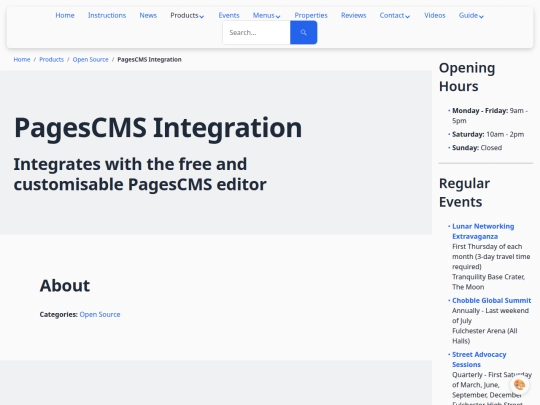Click the Saturday hours entry

tap(488, 134)
